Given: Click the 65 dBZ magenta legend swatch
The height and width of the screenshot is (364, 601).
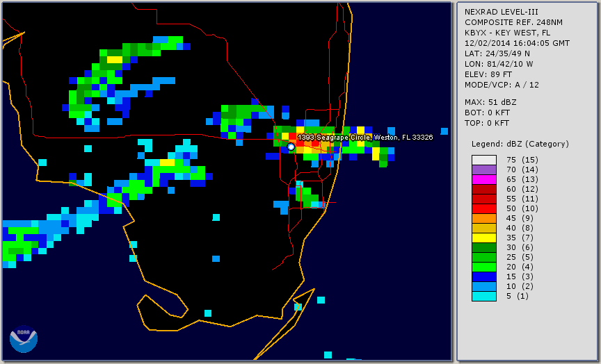Looking at the screenshot, I should 484,179.
